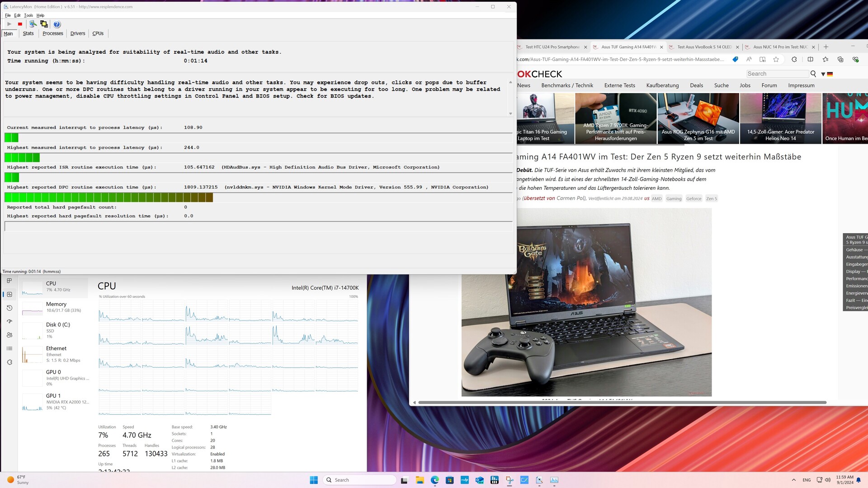Image resolution: width=868 pixels, height=488 pixels.
Task: Add page to favorites with star icon
Action: [x=776, y=60]
